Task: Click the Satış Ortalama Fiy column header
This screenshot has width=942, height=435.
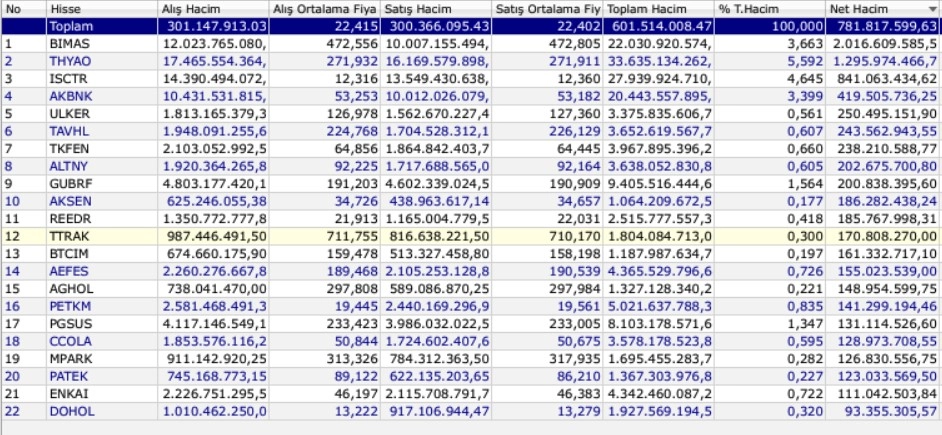Action: coord(547,9)
